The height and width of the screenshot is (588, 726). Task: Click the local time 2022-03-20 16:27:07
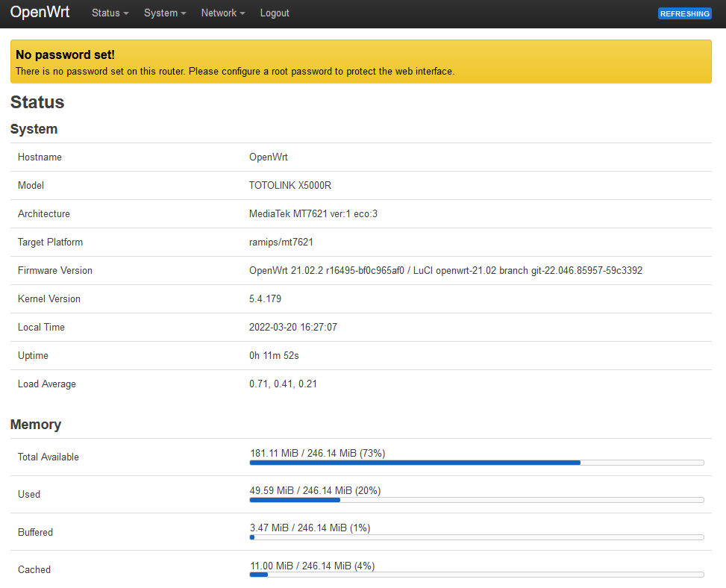pyautogui.click(x=293, y=327)
